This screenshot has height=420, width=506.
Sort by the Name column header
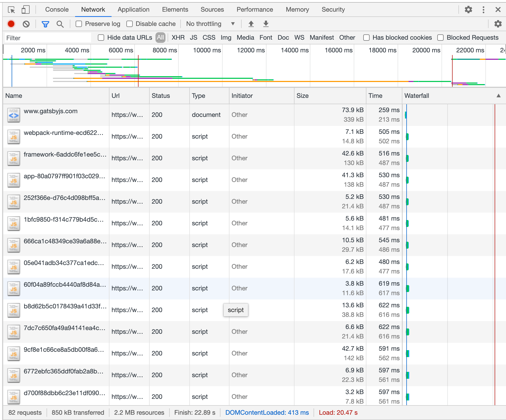(x=56, y=96)
